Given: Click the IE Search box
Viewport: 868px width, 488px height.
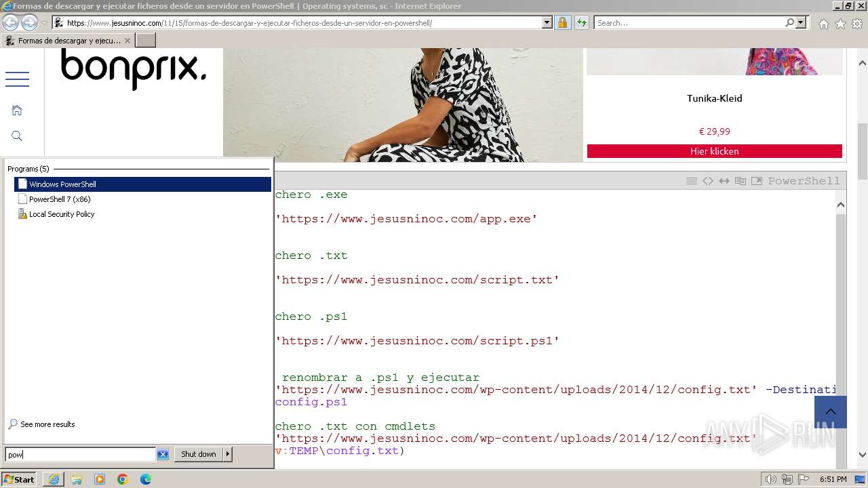Looking at the screenshot, I should [688, 23].
